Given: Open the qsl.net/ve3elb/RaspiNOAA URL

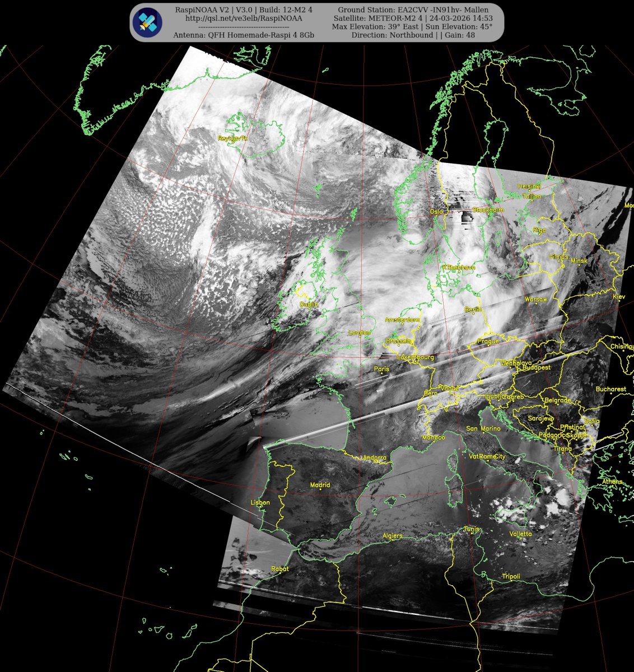Looking at the screenshot, I should point(244,18).
